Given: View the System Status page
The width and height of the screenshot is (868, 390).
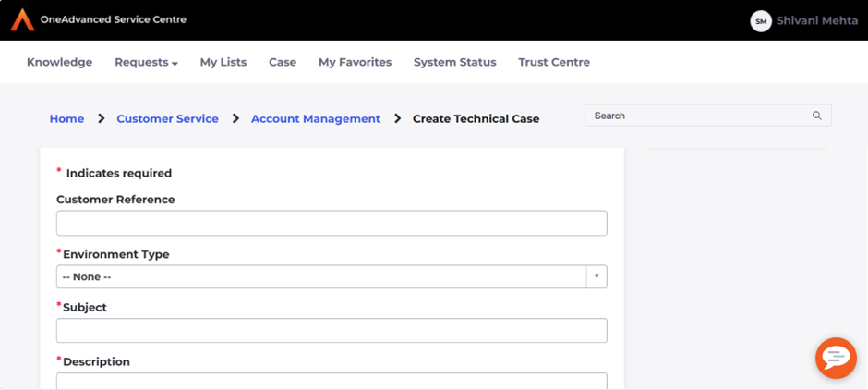Looking at the screenshot, I should [x=454, y=62].
